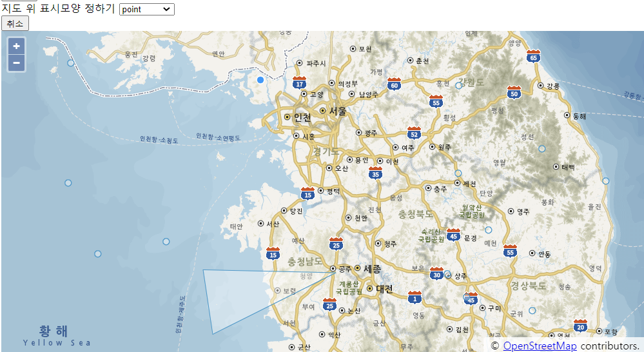Viewport: 644px width, 352px height.
Task: Open the OpenStreetMap attribution link
Action: pos(540,346)
